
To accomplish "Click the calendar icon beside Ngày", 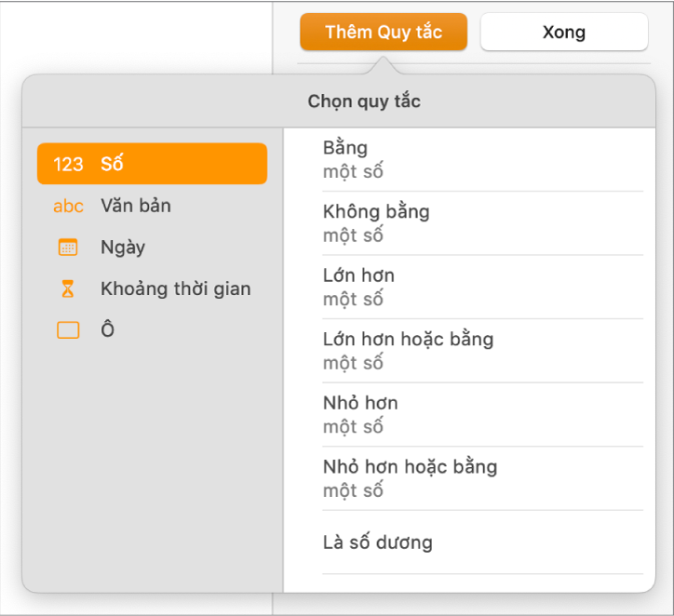I will [x=68, y=248].
